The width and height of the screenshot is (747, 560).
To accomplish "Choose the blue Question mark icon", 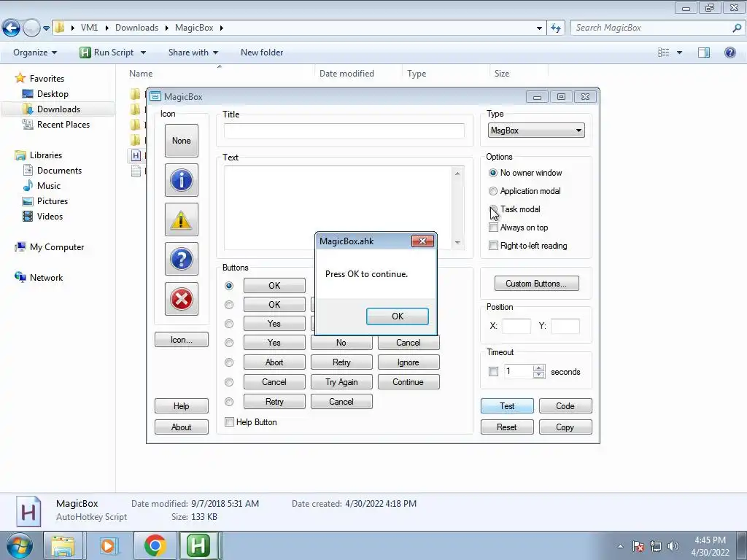I will click(182, 259).
